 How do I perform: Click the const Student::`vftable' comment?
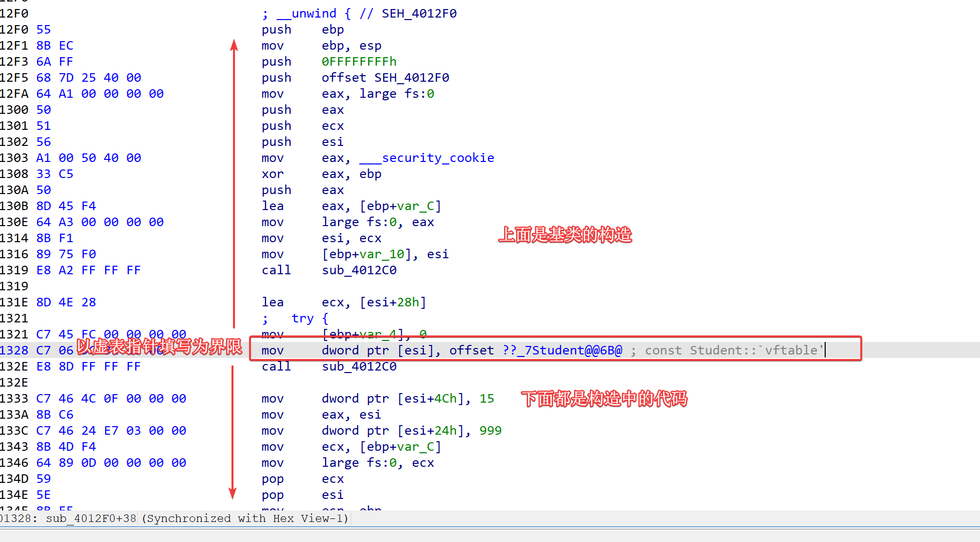pos(734,350)
